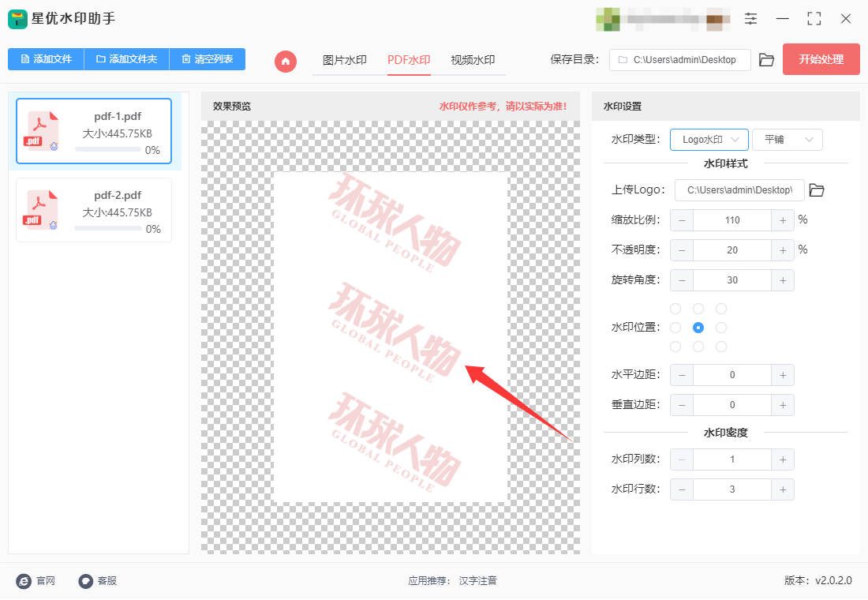The height and width of the screenshot is (600, 868).
Task: Decrease the opacity (不透明度) value
Action: click(682, 249)
